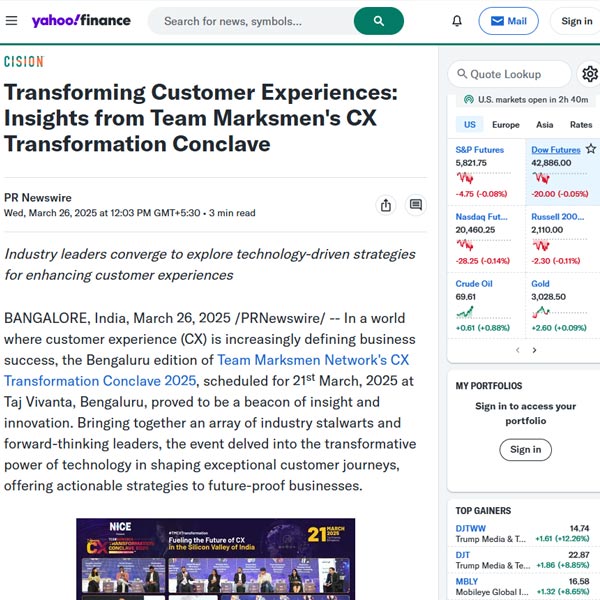Share this article via share icon
This screenshot has width=600, height=600.
tap(386, 205)
